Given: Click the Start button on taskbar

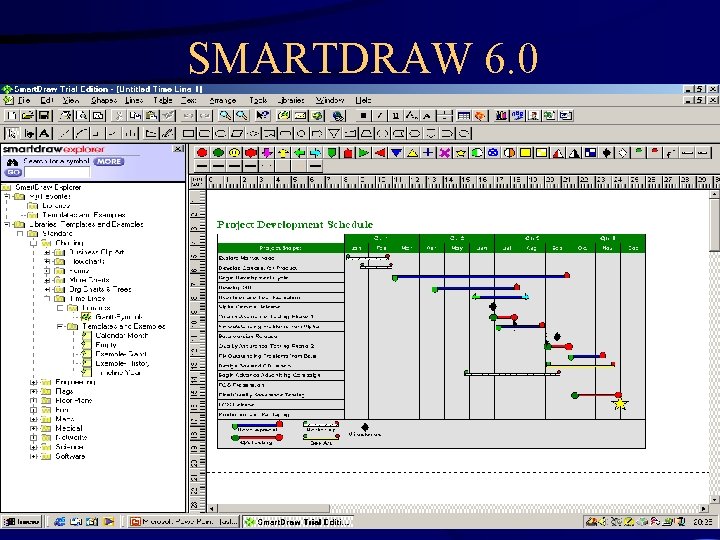Looking at the screenshot, I should pyautogui.click(x=22, y=522).
